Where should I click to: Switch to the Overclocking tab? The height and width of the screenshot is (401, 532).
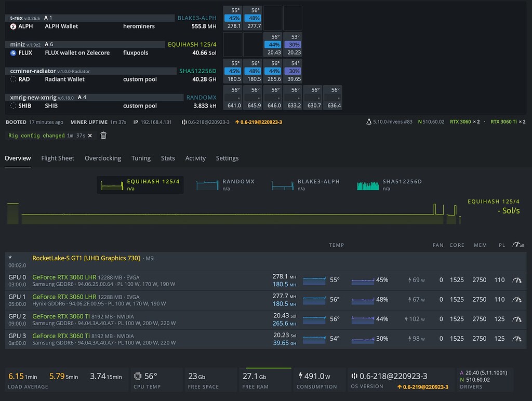103,158
